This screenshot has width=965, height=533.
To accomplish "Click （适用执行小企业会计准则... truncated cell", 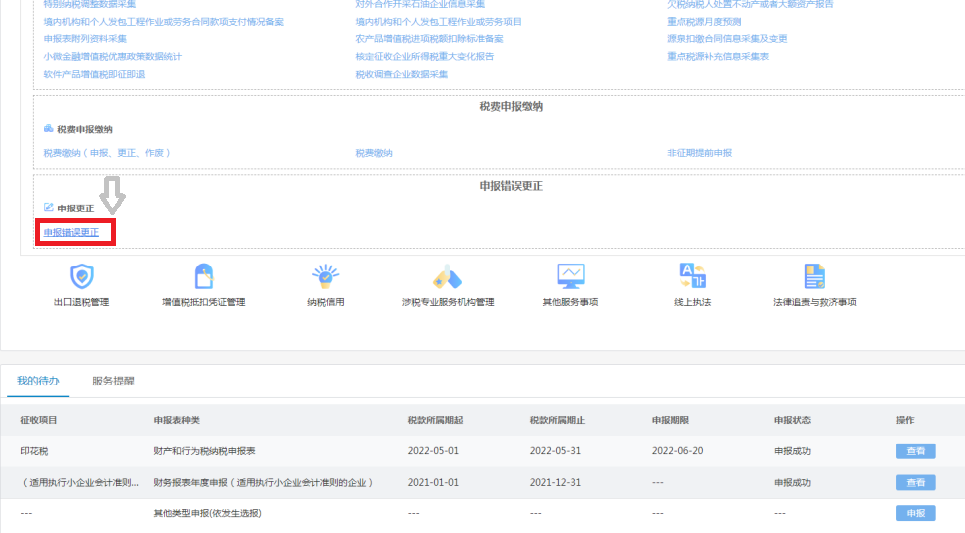I will [80, 483].
